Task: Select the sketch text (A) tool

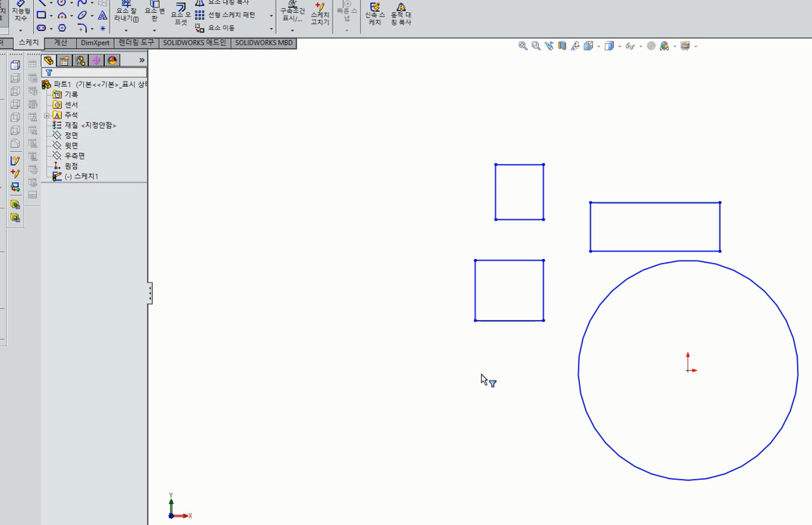Action: coord(103,16)
